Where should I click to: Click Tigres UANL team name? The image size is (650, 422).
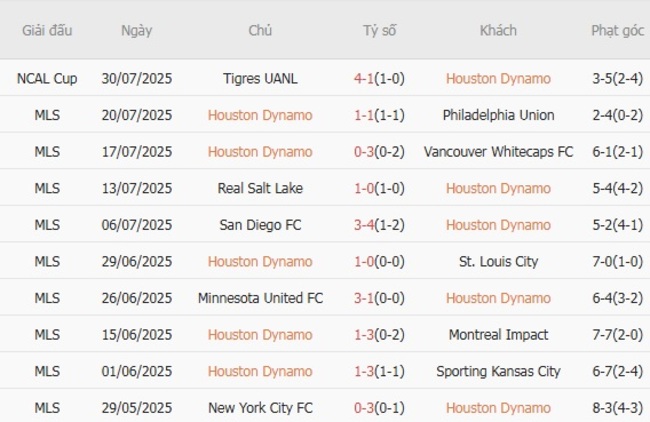pyautogui.click(x=260, y=78)
